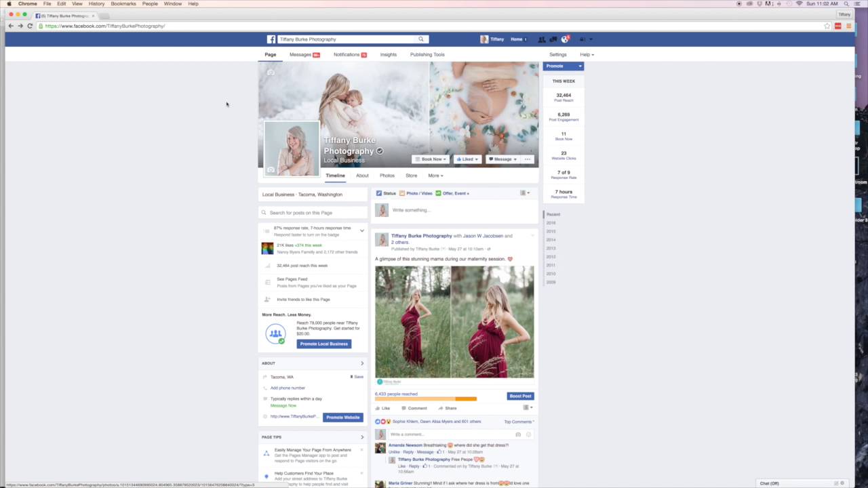Screen dimensions: 868x488
Task: Click the Invite friends person icon
Action: 267,300
